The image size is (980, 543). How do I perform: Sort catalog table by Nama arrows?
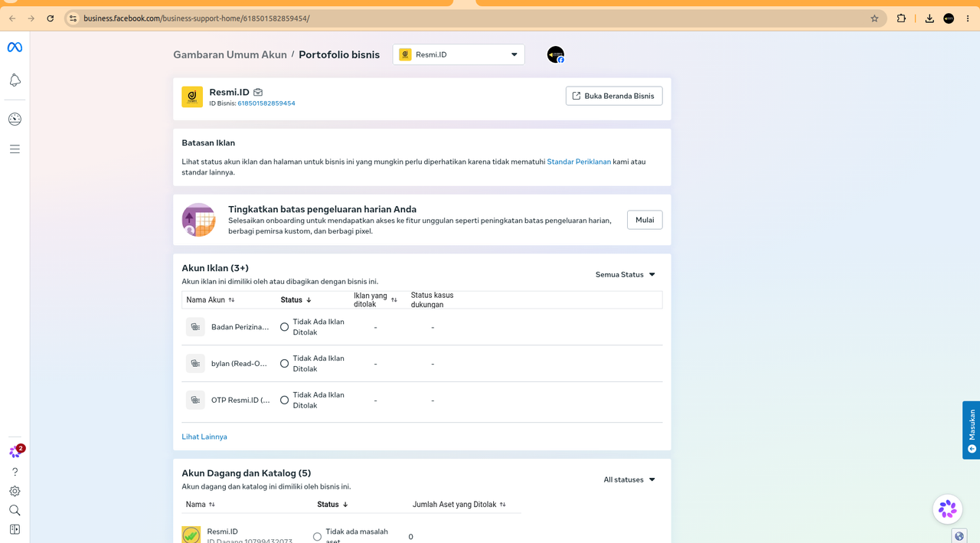pos(212,505)
